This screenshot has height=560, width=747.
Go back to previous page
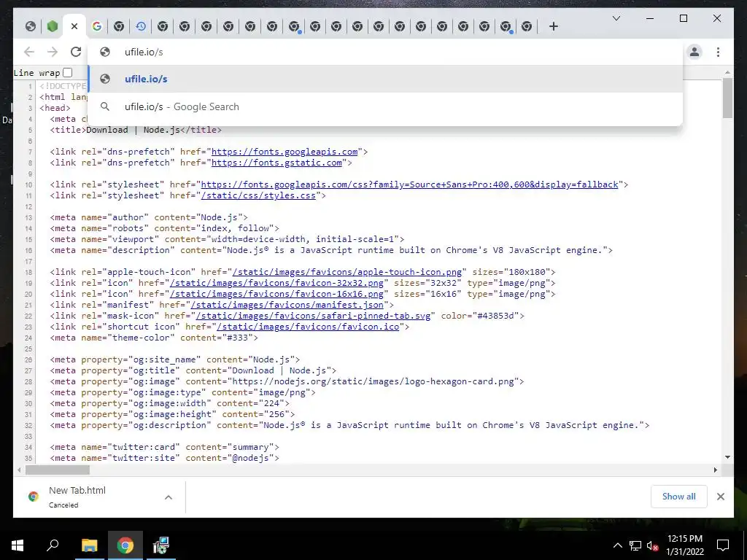[x=29, y=52]
